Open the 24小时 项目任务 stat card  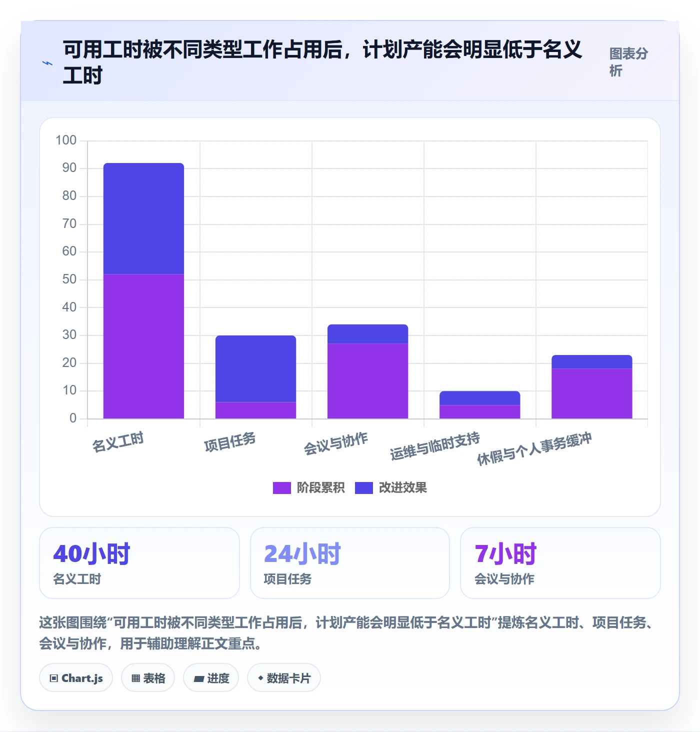[x=350, y=563]
